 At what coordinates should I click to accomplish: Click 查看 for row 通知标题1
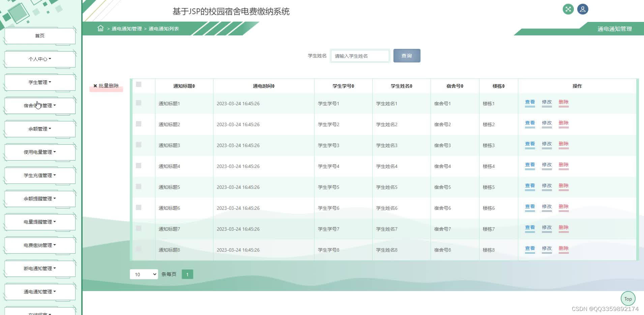(x=530, y=102)
